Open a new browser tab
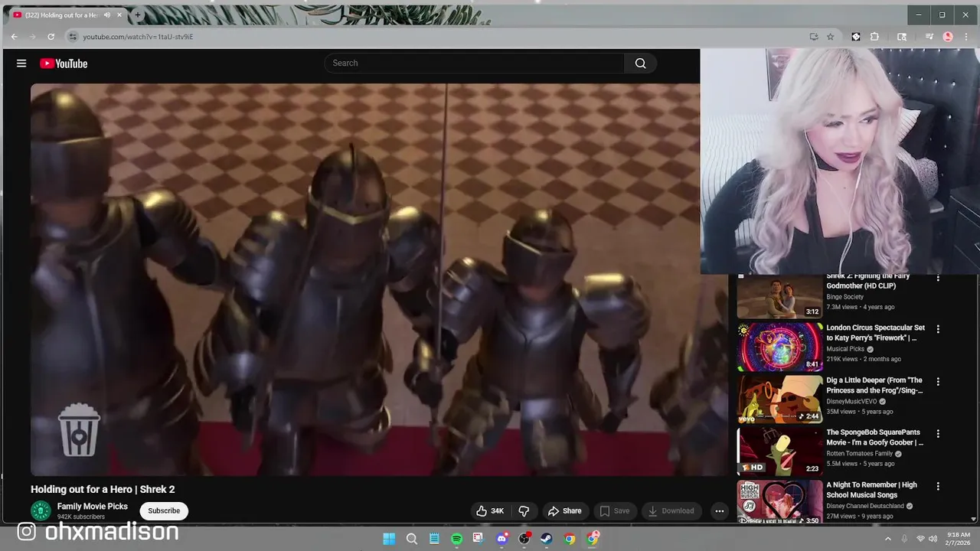This screenshot has width=980, height=551. (x=138, y=15)
